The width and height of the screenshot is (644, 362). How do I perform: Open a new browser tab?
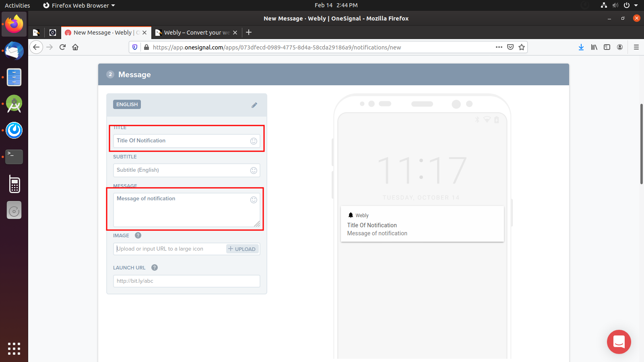pos(249,33)
